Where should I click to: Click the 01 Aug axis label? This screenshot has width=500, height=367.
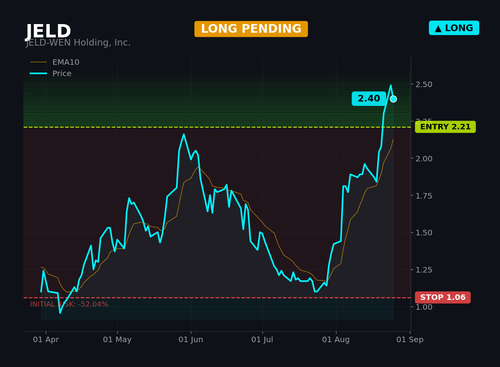(336, 340)
